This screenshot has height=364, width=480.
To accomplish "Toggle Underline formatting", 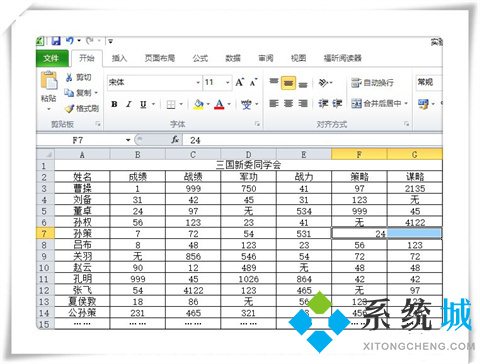I will (x=143, y=104).
